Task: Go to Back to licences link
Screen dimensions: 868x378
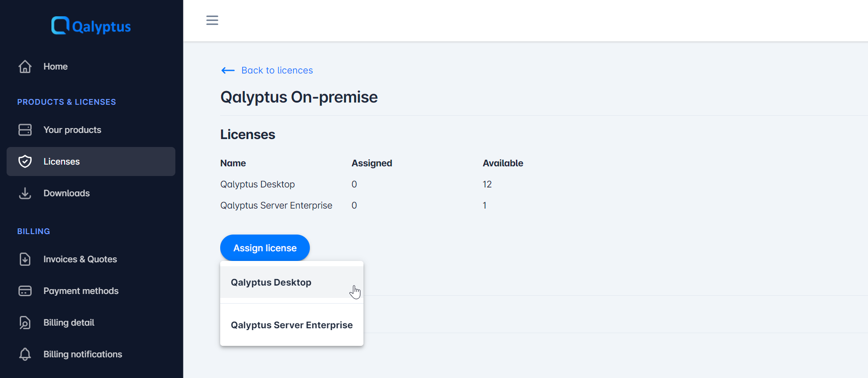Action: pyautogui.click(x=277, y=70)
